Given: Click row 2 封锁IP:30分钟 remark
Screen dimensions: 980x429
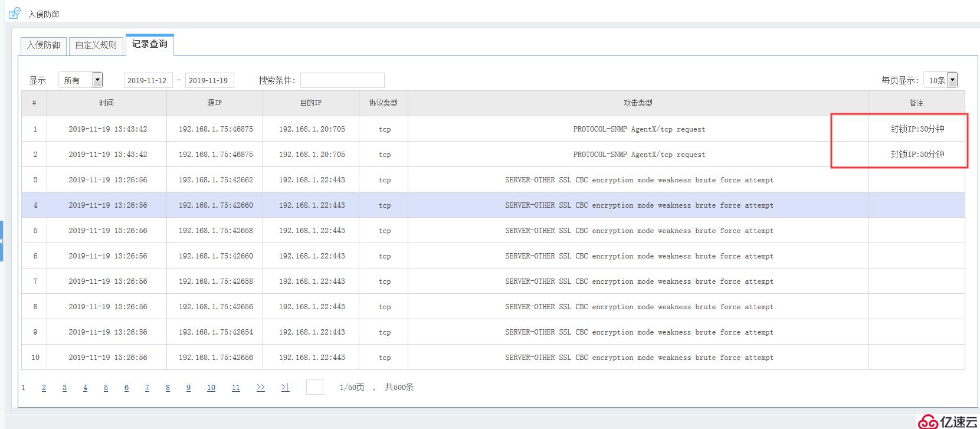Looking at the screenshot, I should click(x=917, y=154).
